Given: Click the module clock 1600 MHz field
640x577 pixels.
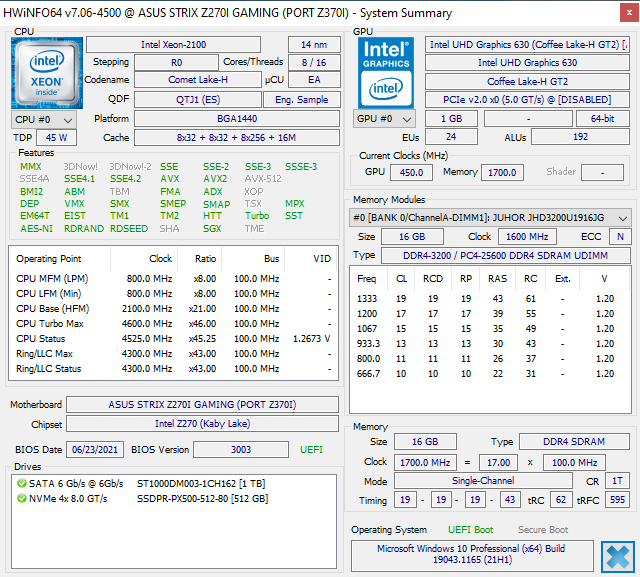Looking at the screenshot, I should point(527,237).
